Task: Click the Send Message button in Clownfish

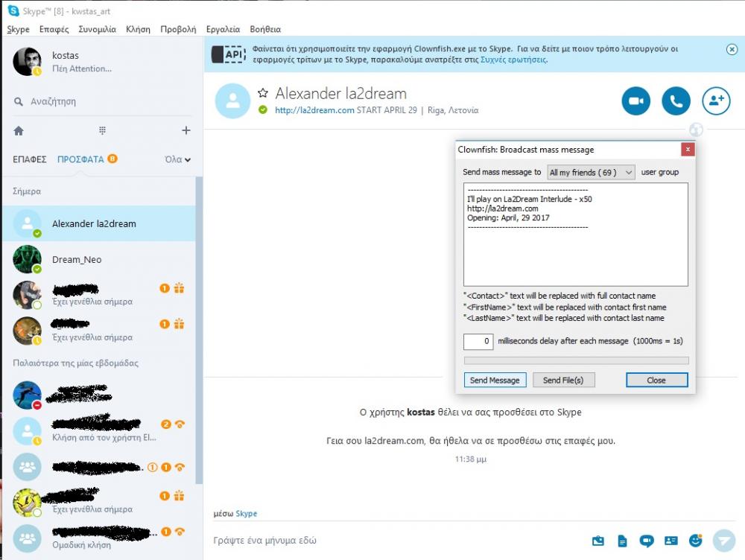Action: coord(495,380)
